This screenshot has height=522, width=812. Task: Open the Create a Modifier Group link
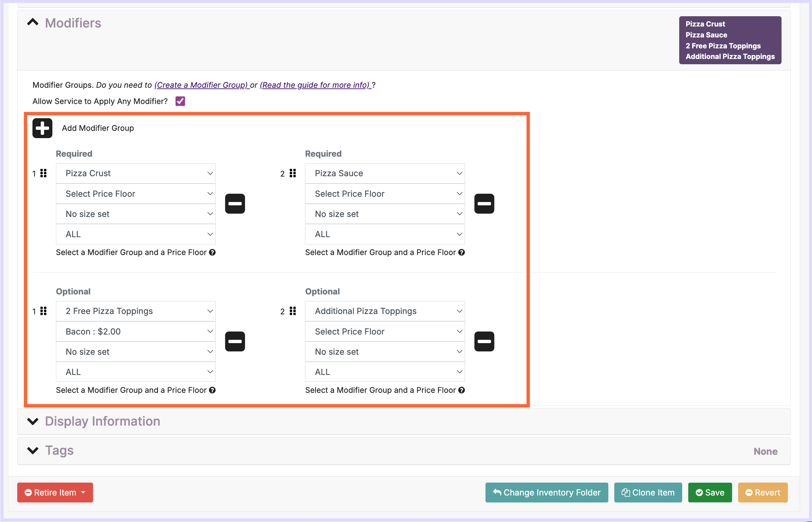(x=202, y=85)
